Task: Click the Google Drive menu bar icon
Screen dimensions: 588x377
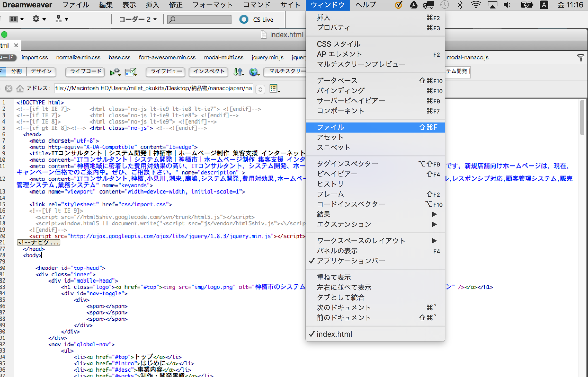Action: (413, 5)
